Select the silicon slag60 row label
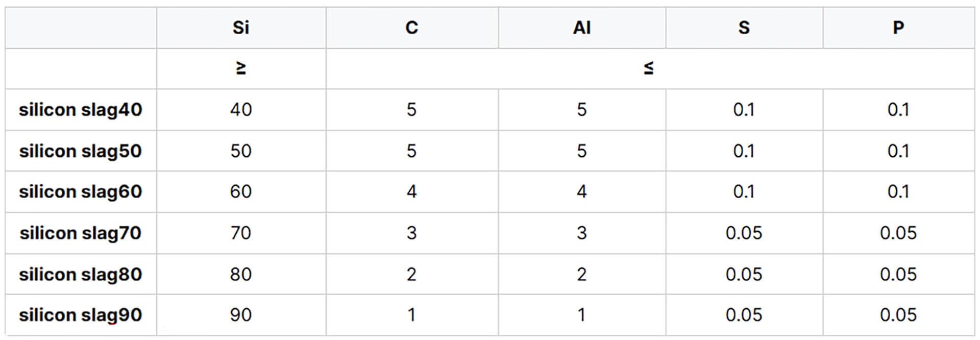The width and height of the screenshot is (980, 340). [81, 192]
